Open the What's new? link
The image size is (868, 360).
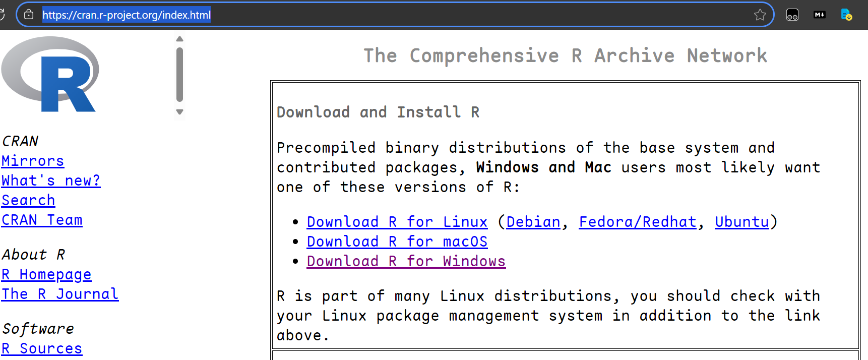point(51,181)
